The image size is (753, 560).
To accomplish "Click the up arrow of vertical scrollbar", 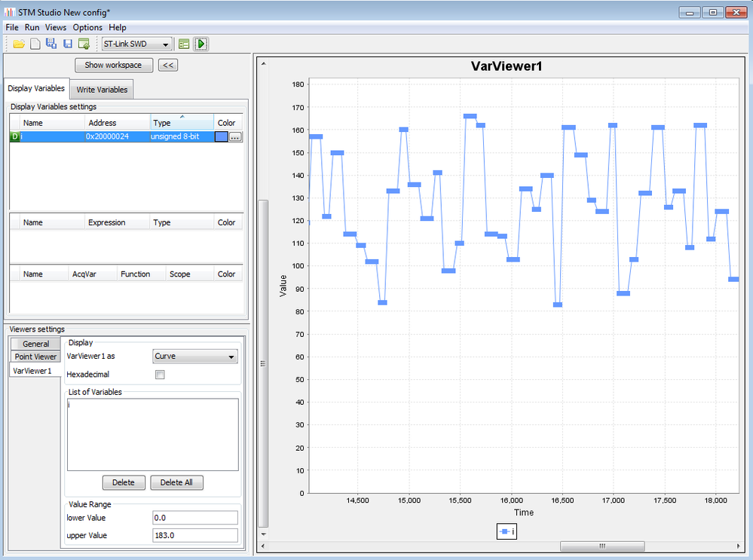I will [263, 63].
